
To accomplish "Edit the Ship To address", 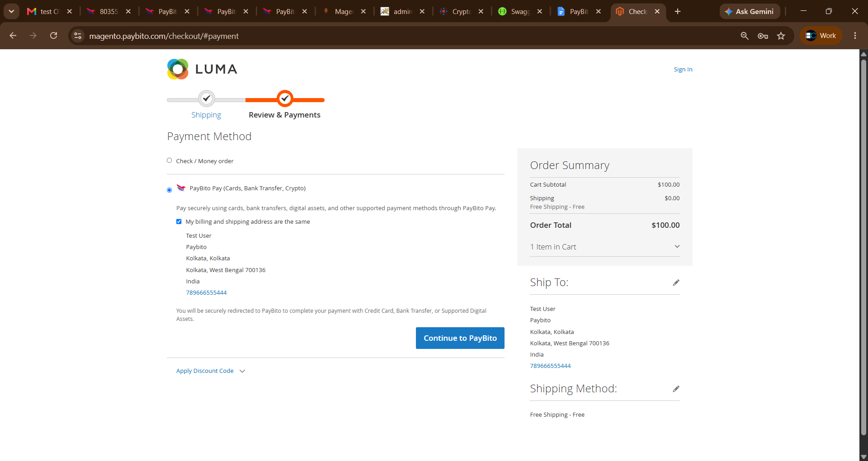I will (676, 282).
